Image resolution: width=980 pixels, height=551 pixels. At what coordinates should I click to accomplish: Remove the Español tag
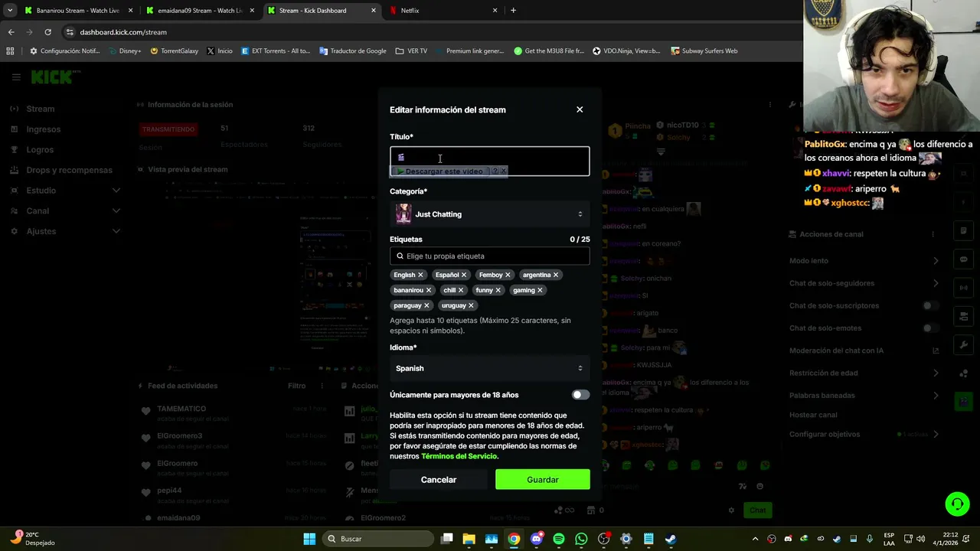(x=464, y=275)
